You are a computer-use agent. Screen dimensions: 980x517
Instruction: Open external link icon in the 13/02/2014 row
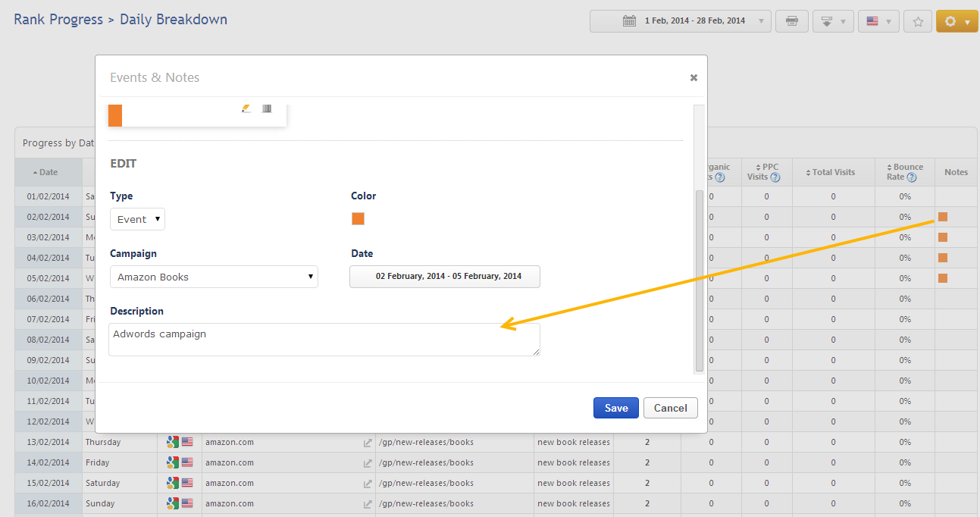coord(368,443)
